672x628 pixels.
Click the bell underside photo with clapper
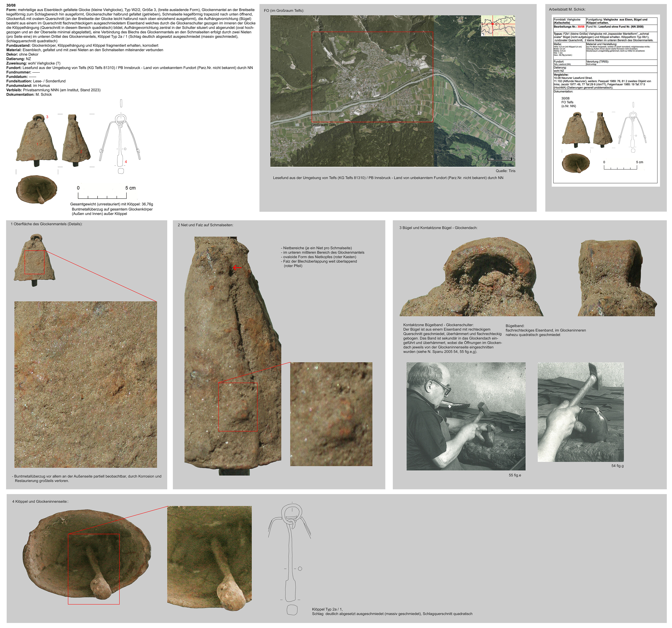click(36, 189)
